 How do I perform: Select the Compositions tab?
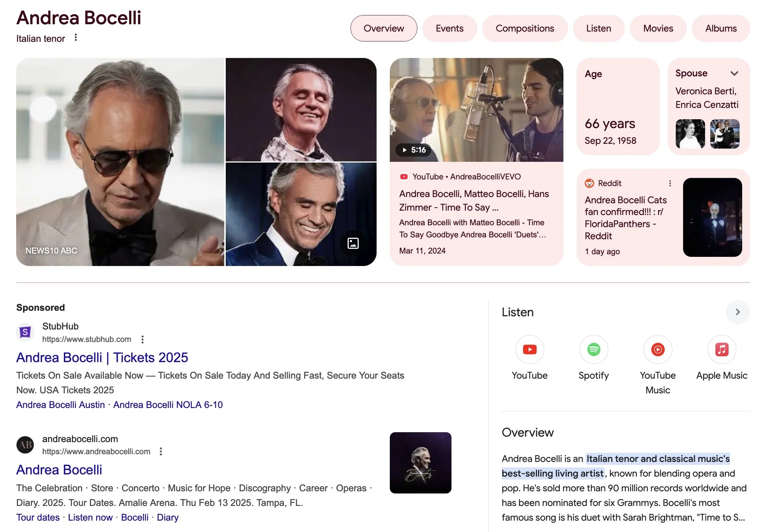point(525,28)
